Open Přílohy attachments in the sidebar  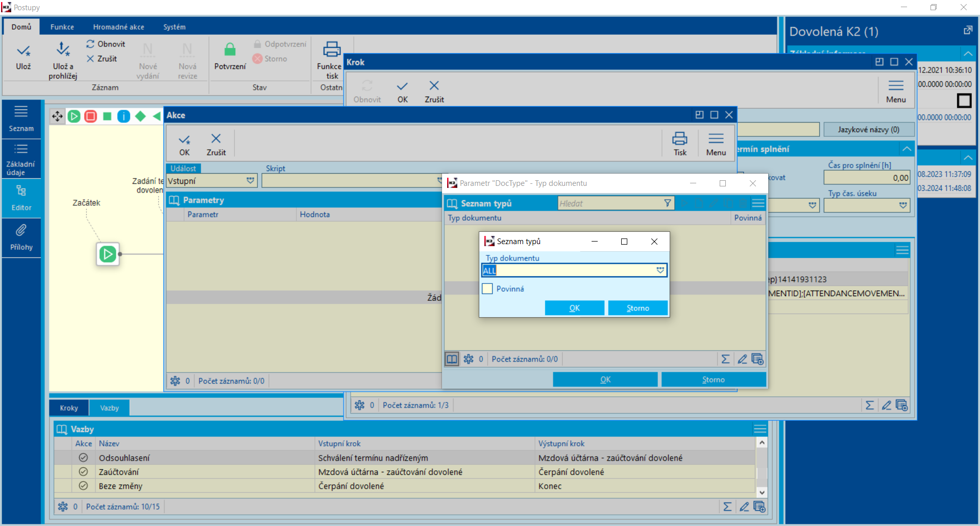21,238
